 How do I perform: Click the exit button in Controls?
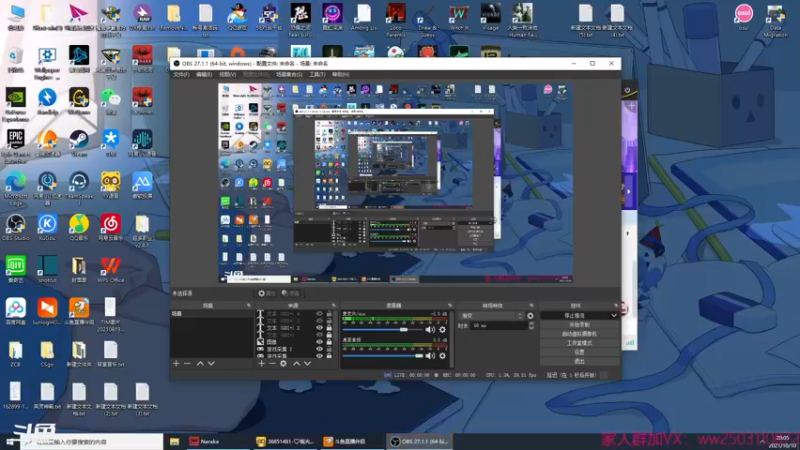580,361
